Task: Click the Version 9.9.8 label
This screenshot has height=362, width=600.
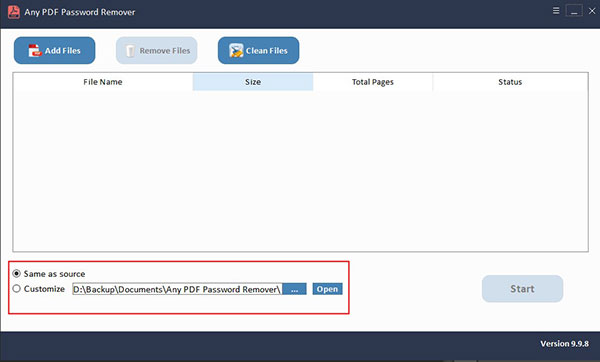Action: [564, 344]
